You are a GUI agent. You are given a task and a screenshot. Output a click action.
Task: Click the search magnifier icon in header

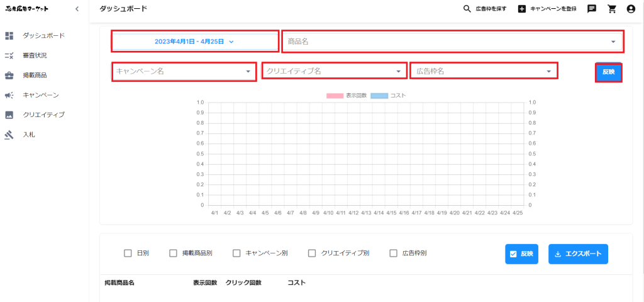(x=467, y=9)
